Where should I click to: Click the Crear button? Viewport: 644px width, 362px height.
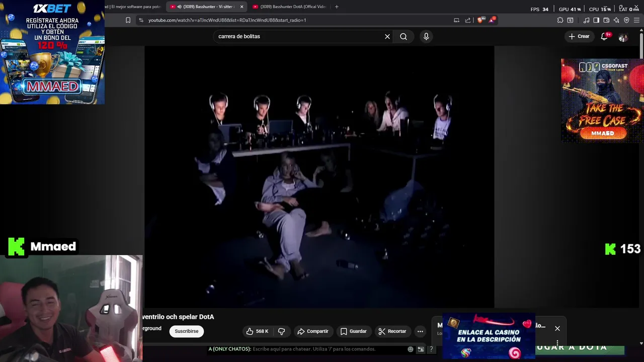(579, 36)
